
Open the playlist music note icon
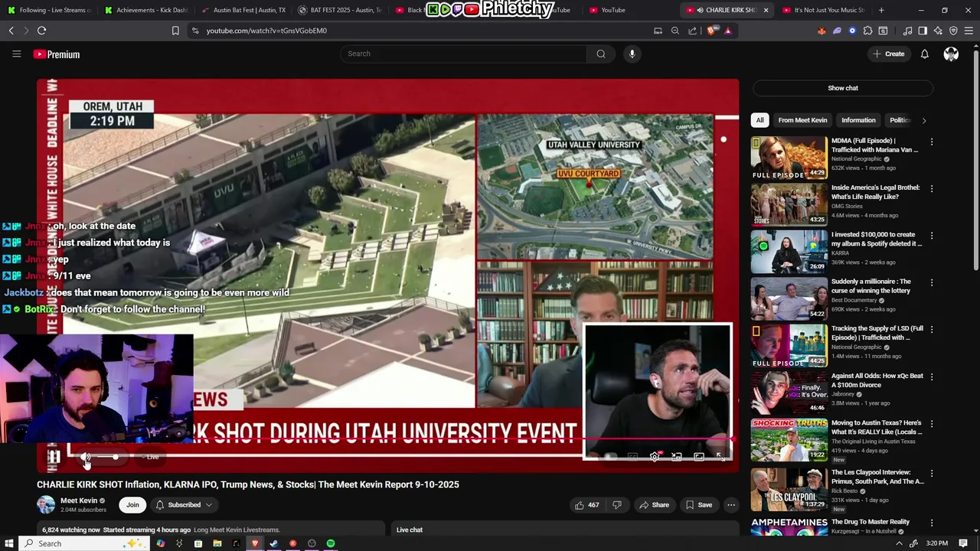click(x=908, y=31)
